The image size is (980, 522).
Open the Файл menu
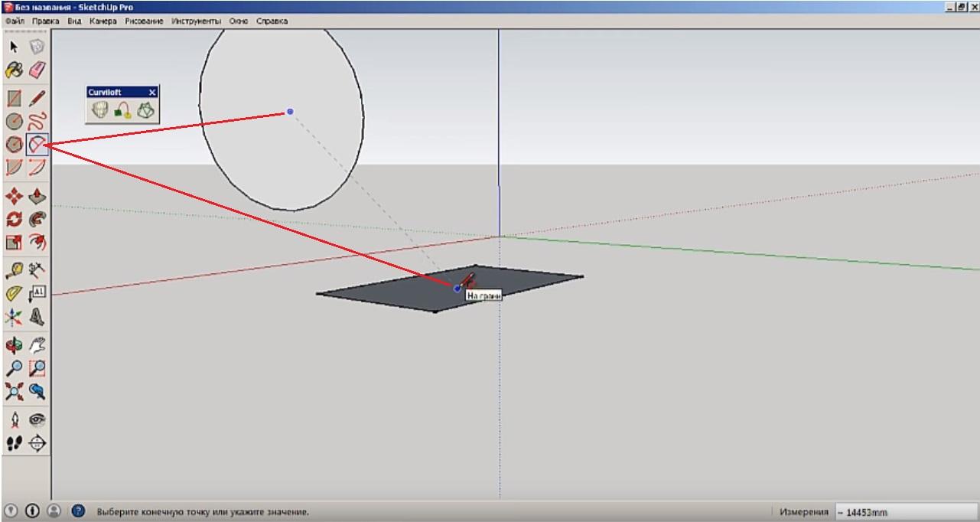pos(15,21)
